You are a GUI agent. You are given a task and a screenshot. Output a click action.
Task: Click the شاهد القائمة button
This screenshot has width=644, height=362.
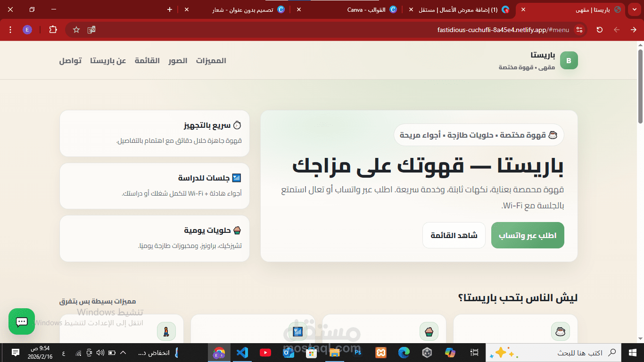(x=454, y=235)
